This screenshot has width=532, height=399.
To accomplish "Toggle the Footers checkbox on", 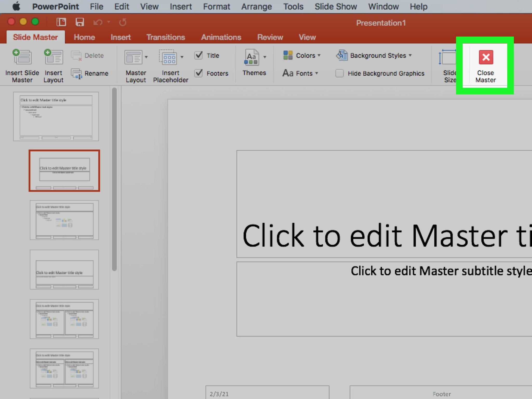I will click(200, 73).
